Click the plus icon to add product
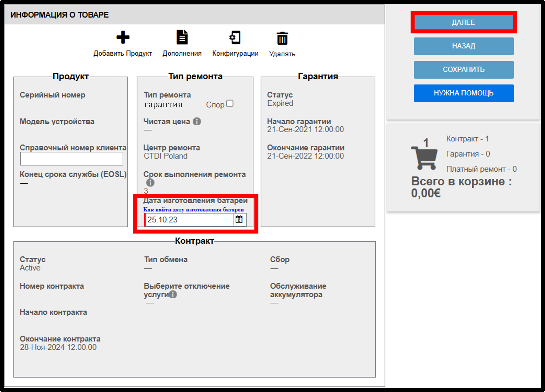This screenshot has height=392, width=545. click(x=123, y=37)
